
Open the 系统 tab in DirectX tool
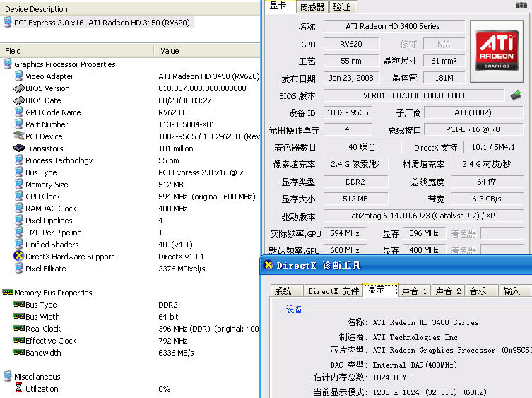coord(286,291)
